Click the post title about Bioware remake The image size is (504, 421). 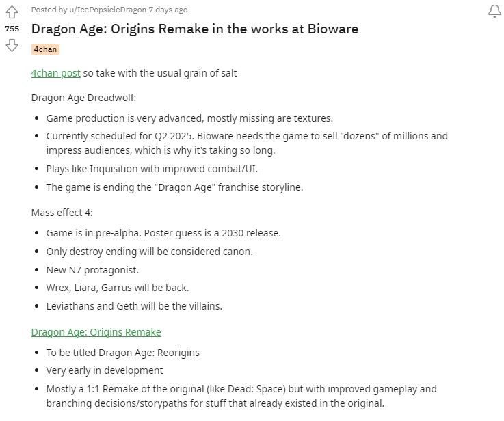[x=195, y=29]
